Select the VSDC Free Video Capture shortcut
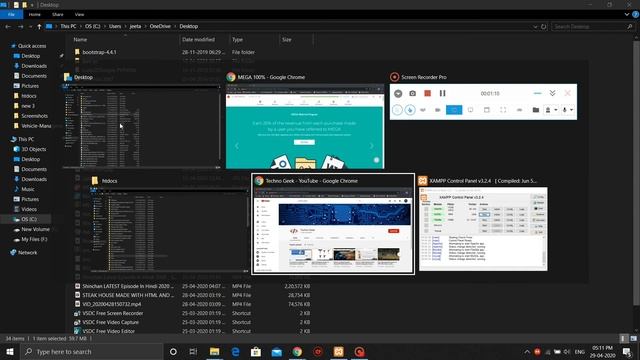Viewport: 640px width, 360px height. 111,322
